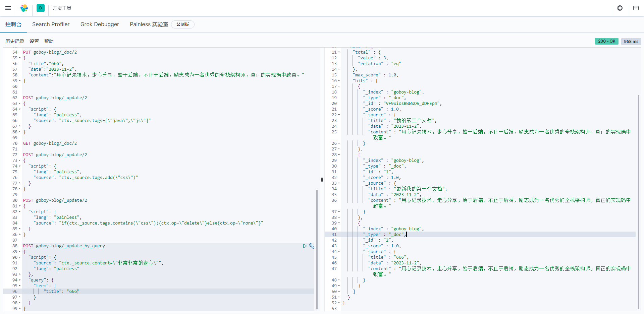The image size is (644, 314).
Task: Click the 开发工具 breadcrumb title
Action: tap(62, 8)
